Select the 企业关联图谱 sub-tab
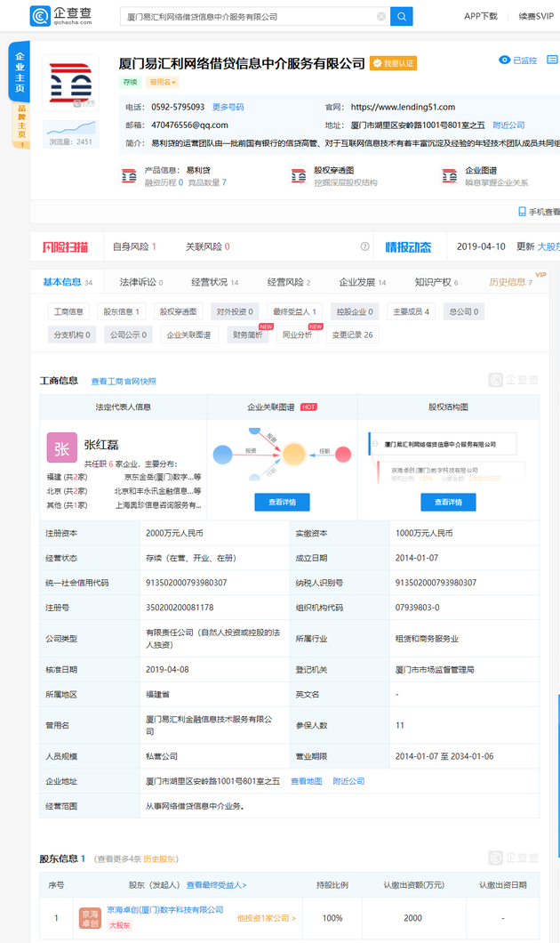 (188, 335)
